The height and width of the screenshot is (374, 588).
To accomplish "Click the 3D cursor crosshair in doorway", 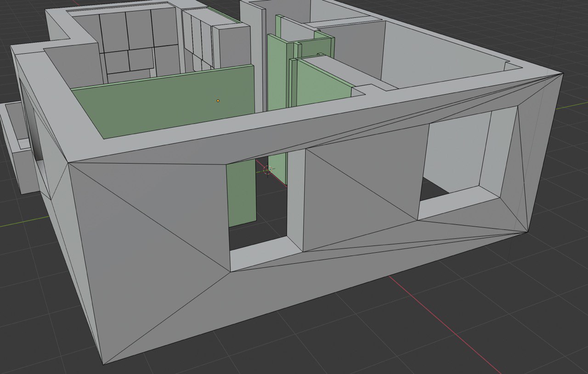I will [x=267, y=170].
